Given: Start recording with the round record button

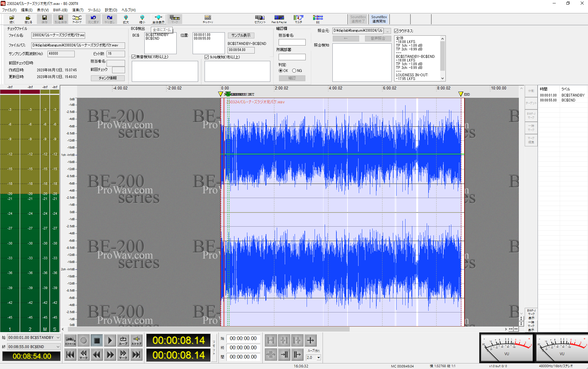Looking at the screenshot, I should (x=84, y=340).
